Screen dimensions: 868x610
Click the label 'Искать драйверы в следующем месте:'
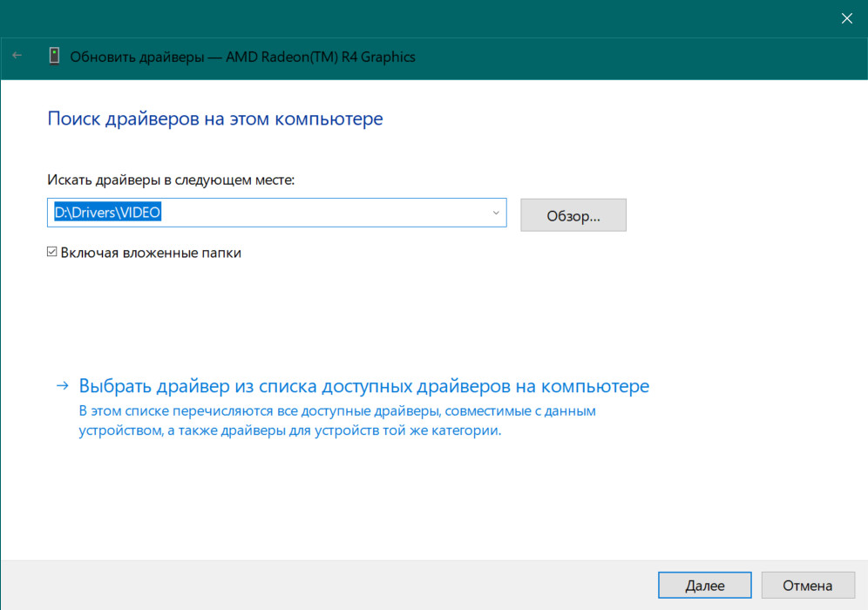[x=171, y=180]
